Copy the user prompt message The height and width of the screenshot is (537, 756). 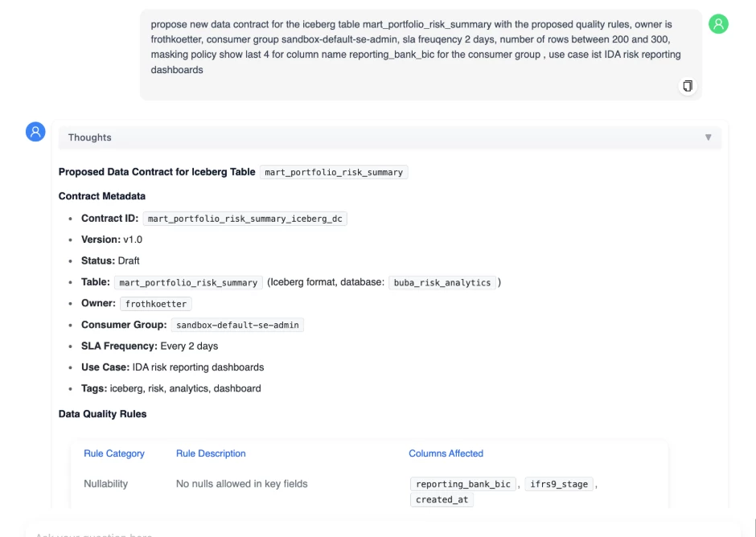pos(688,86)
